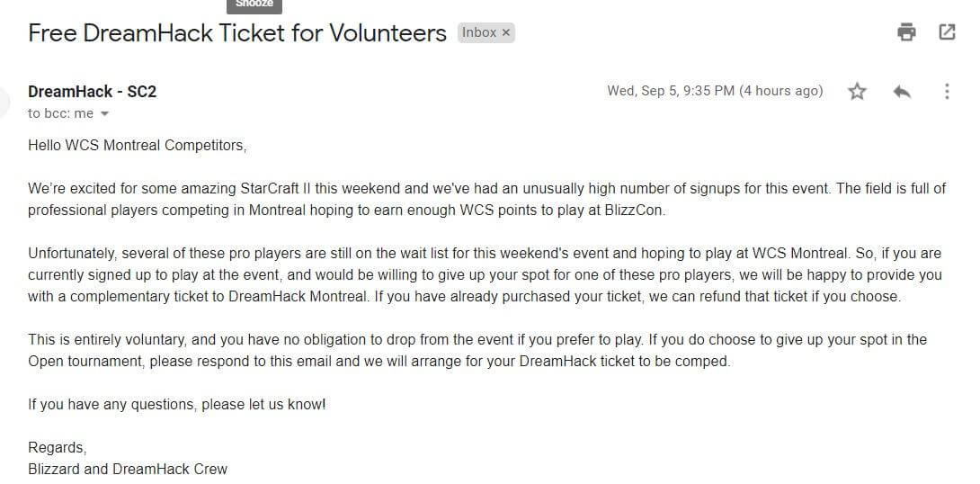Star this DreamHack email

[857, 91]
